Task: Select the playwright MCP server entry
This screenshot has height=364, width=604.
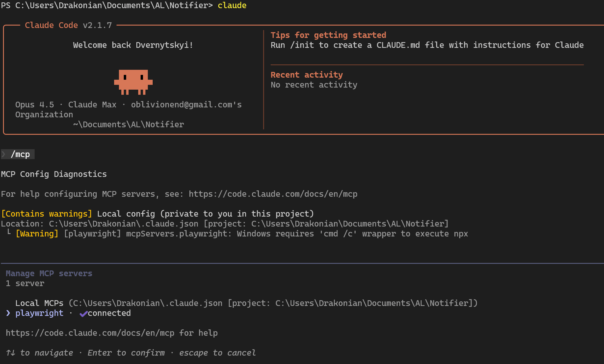Action: pyautogui.click(x=39, y=313)
